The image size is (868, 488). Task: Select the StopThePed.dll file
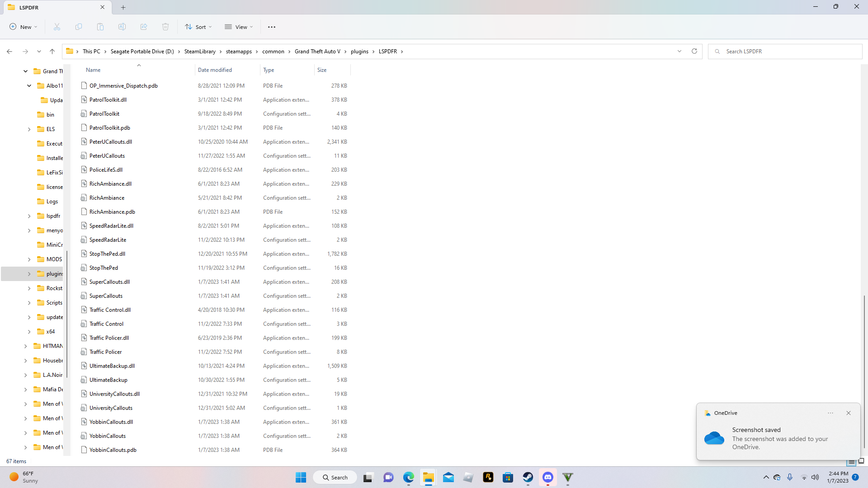pos(107,254)
